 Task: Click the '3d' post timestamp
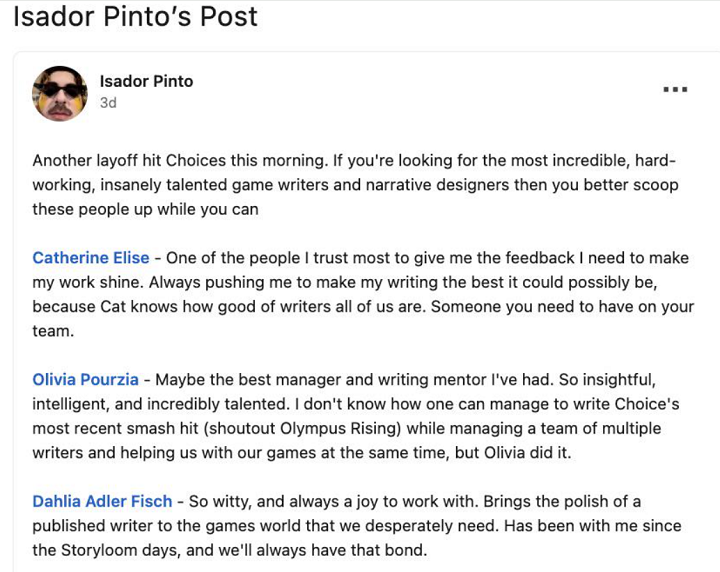108,103
